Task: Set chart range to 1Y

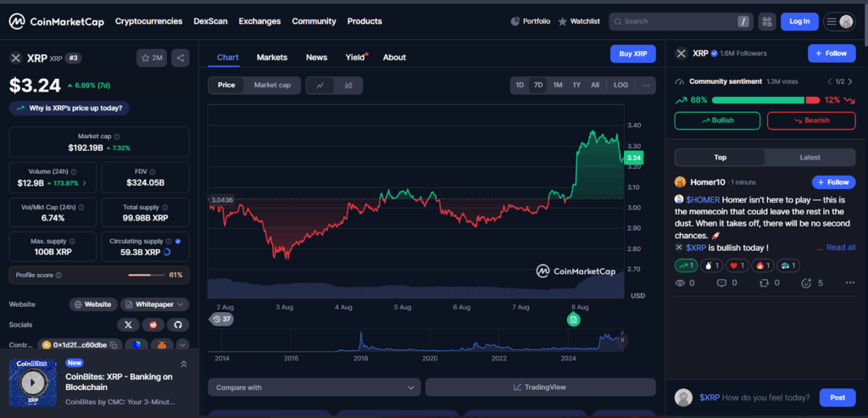Action: [x=576, y=86]
